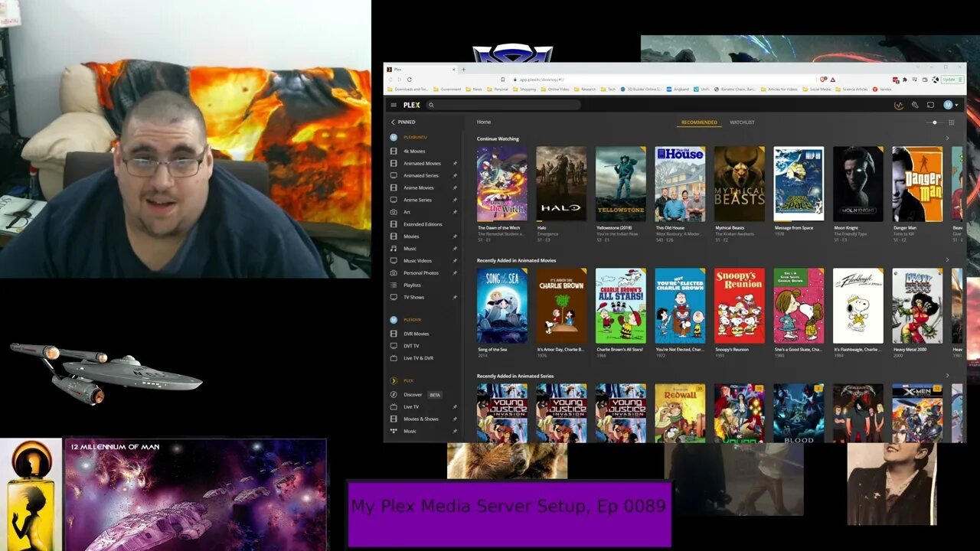980x551 pixels.
Task: Click the Movies library film icon
Action: (x=394, y=236)
